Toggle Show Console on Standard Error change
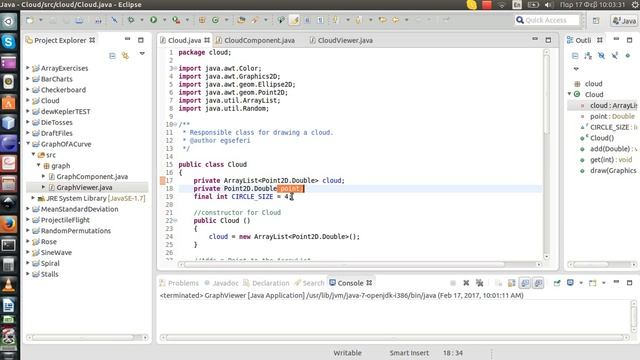This screenshot has height=360, width=640. coord(538,283)
